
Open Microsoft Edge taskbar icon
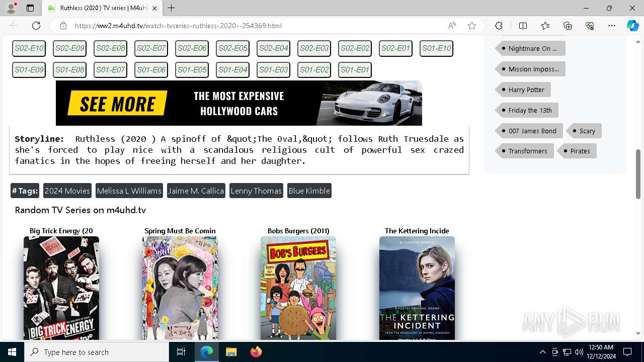[207, 352]
